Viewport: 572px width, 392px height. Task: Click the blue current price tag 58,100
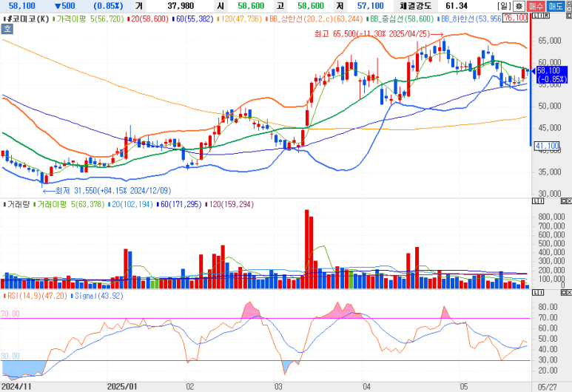551,75
